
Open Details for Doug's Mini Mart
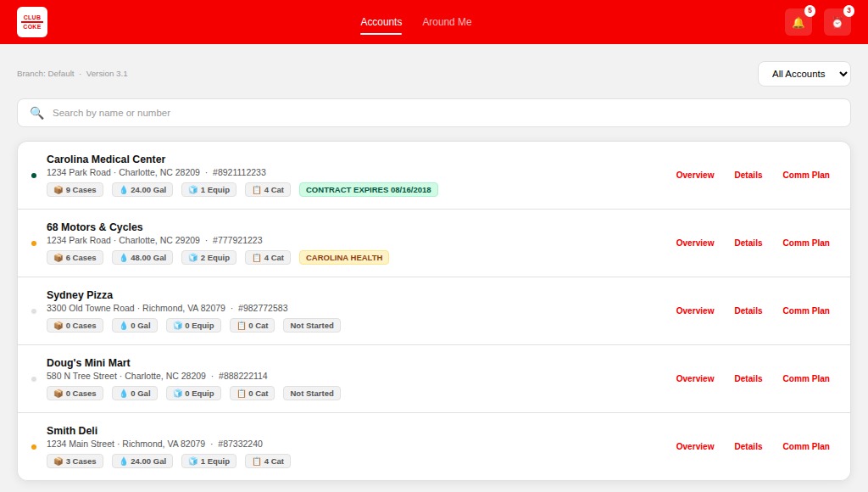point(748,378)
